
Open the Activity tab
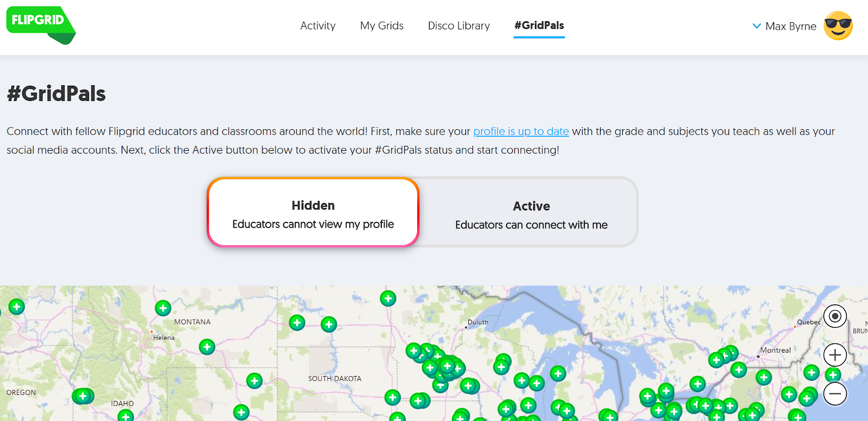tap(317, 25)
